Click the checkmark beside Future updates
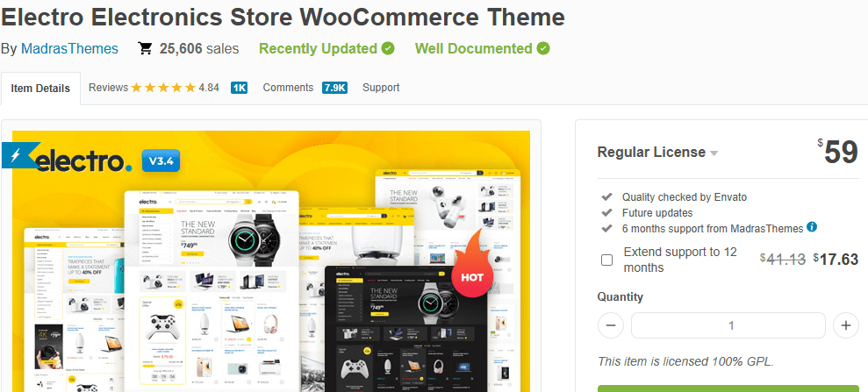The width and height of the screenshot is (868, 392). coord(606,213)
